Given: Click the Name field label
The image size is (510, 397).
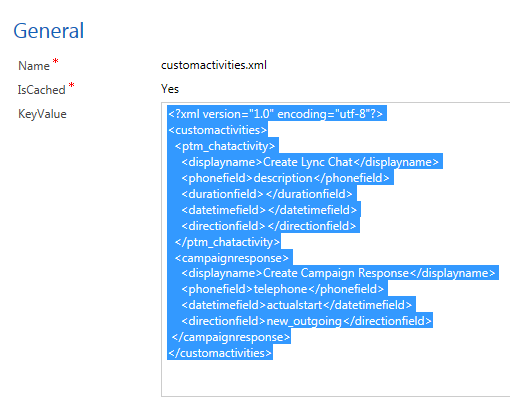Looking at the screenshot, I should [x=34, y=66].
